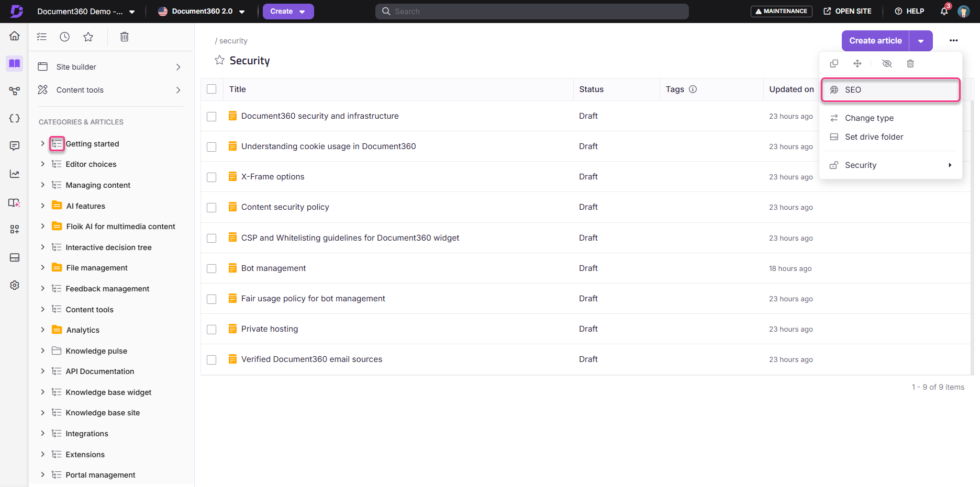This screenshot has height=487, width=980.
Task: Open the Private hosting article link
Action: (x=270, y=329)
